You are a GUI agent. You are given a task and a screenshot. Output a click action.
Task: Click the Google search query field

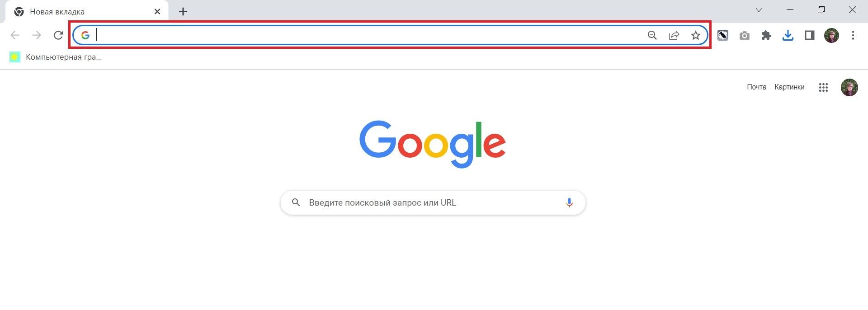(425, 203)
